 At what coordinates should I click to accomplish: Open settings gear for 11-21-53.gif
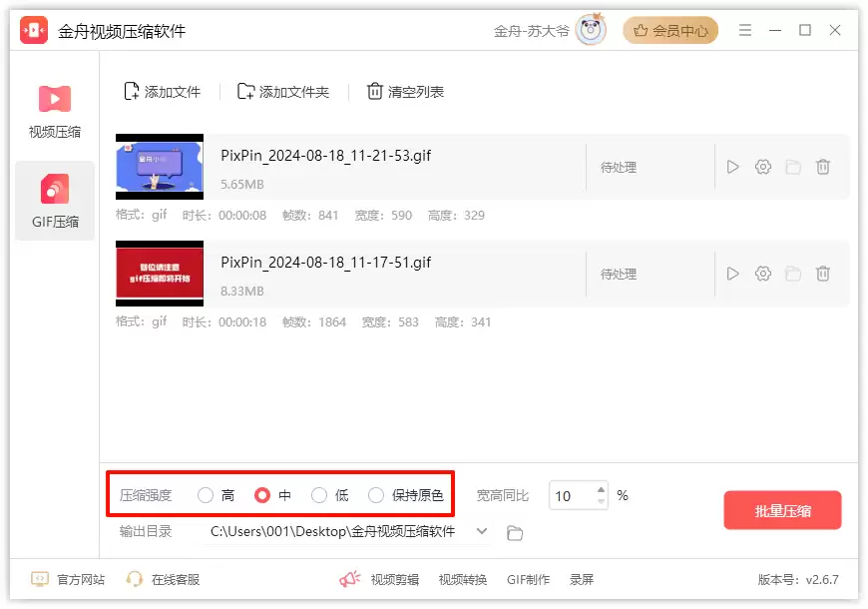[763, 167]
